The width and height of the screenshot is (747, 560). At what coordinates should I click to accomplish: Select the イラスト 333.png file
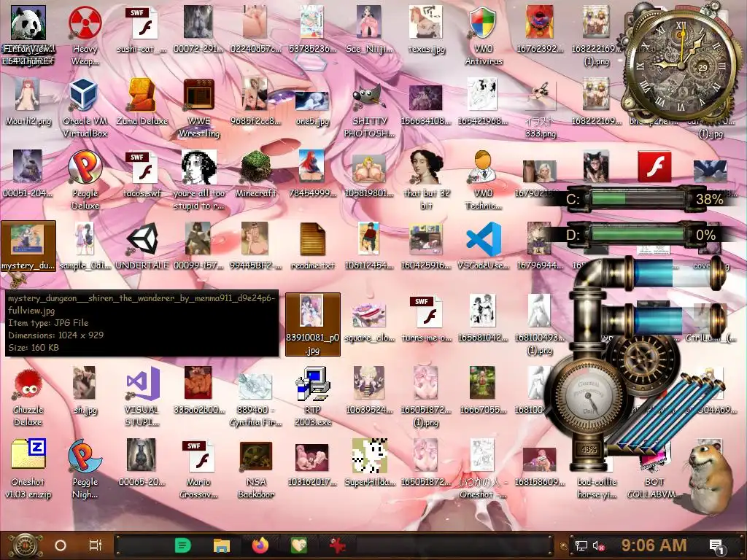pos(541,109)
